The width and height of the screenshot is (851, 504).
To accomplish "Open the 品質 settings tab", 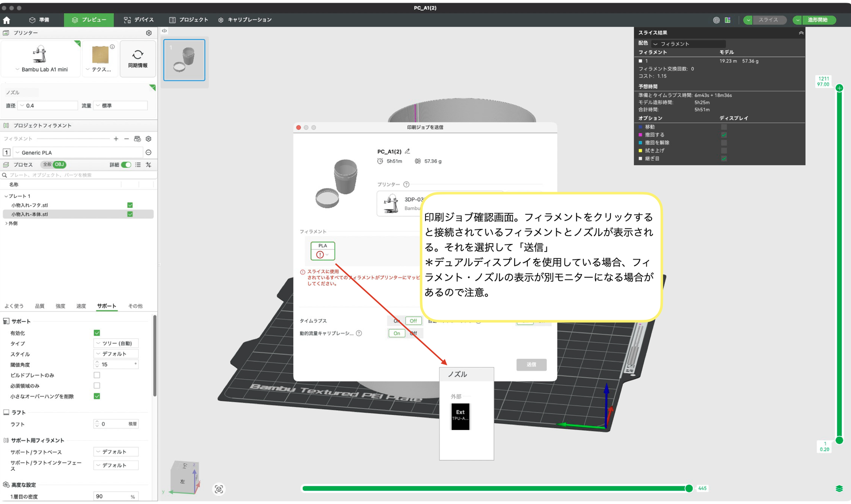I will pyautogui.click(x=40, y=306).
